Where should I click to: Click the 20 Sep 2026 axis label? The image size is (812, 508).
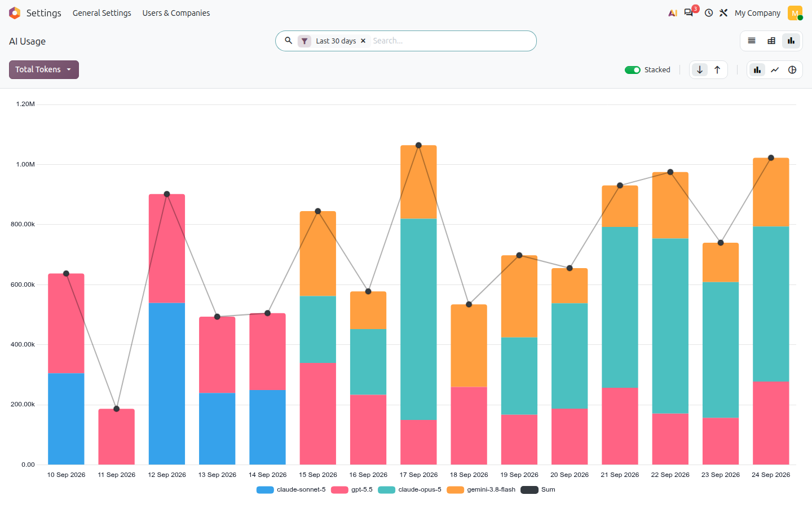click(x=570, y=475)
